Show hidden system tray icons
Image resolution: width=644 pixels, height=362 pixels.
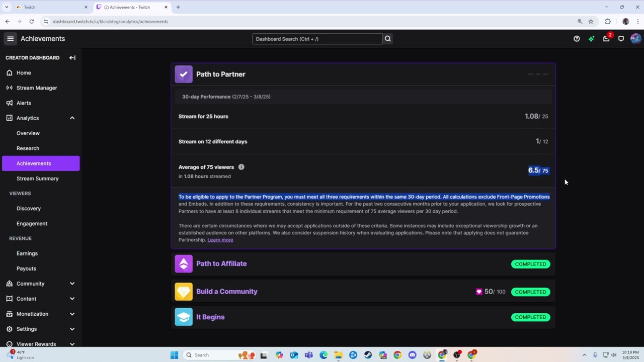[x=584, y=355]
